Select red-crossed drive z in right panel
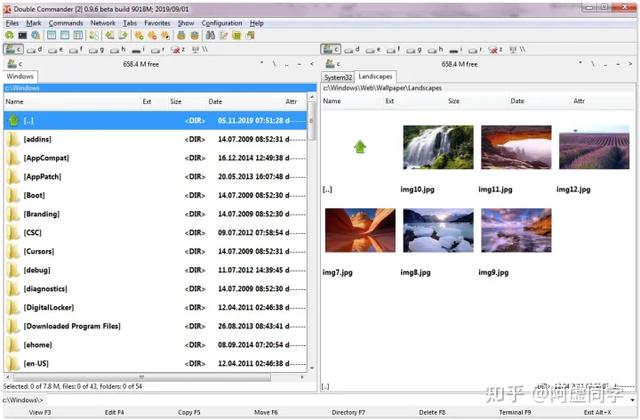Screen dimensions: 640x420 (x=495, y=50)
